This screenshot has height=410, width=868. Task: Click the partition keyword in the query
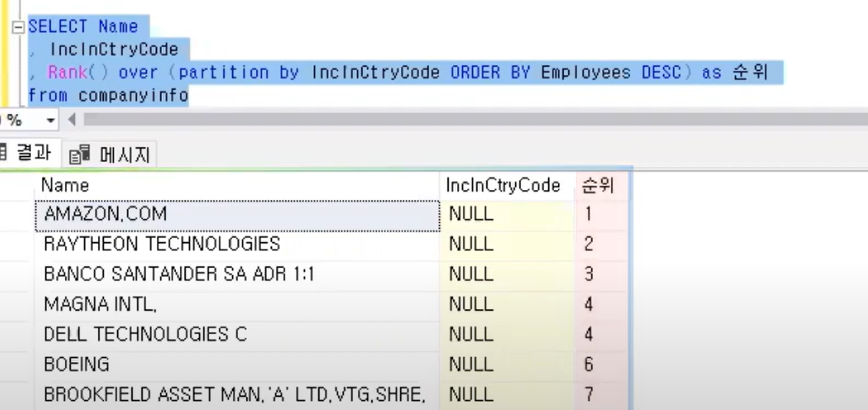(x=224, y=72)
